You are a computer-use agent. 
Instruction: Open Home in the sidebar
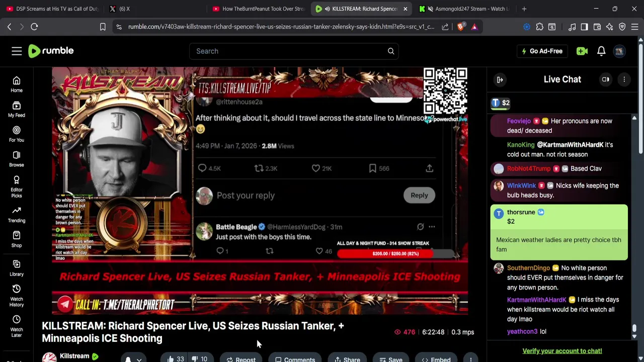(17, 84)
